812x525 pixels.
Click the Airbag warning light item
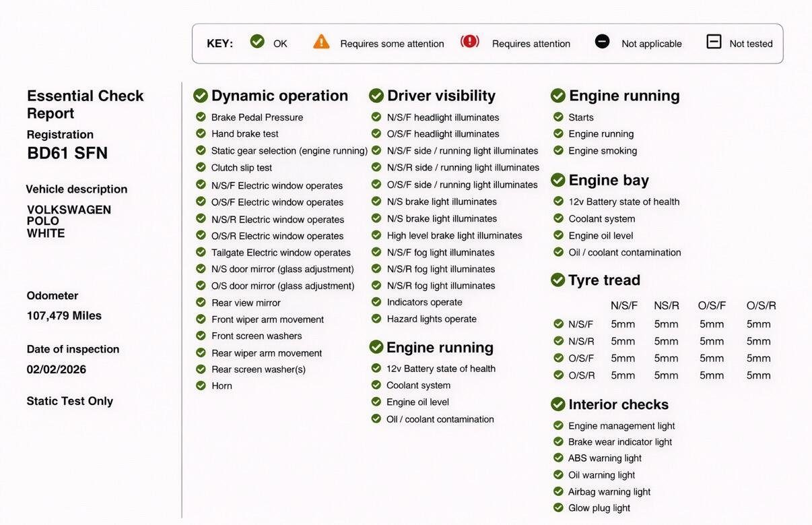click(x=609, y=492)
